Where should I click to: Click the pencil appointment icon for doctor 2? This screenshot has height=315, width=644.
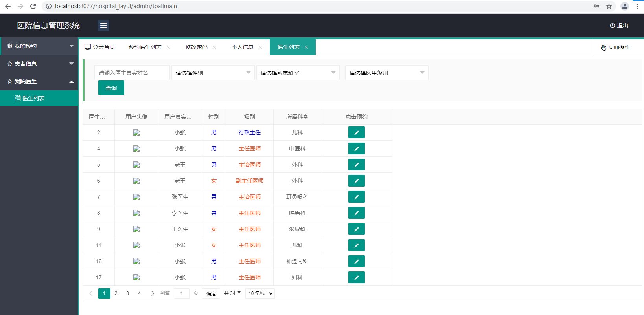(x=356, y=132)
